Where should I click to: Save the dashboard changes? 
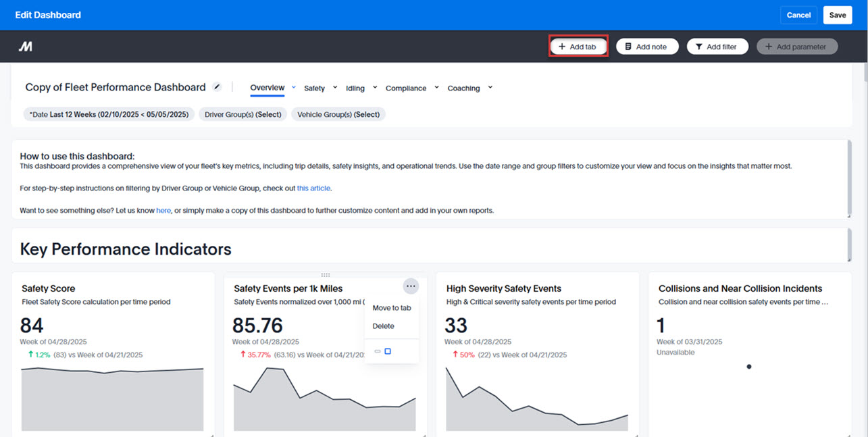click(x=837, y=14)
